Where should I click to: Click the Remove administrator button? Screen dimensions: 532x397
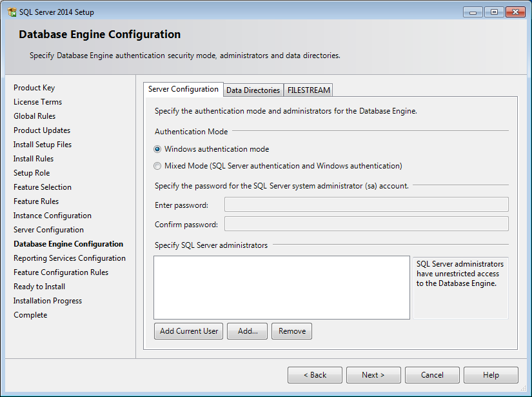coord(291,331)
